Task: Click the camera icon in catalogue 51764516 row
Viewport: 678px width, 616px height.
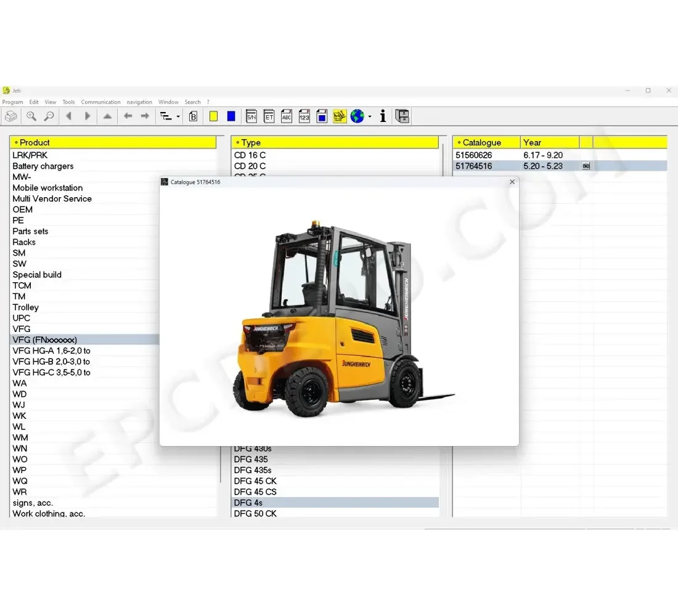Action: (586, 166)
